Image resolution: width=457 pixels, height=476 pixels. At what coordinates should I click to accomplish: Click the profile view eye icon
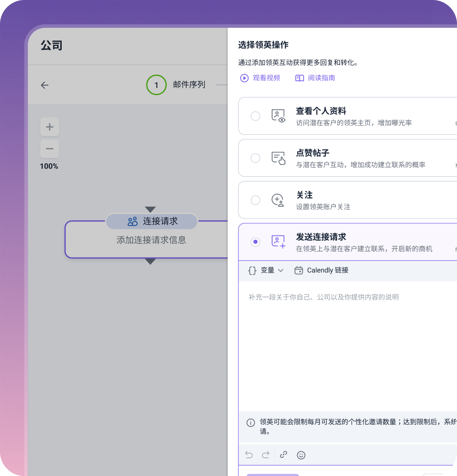click(278, 116)
